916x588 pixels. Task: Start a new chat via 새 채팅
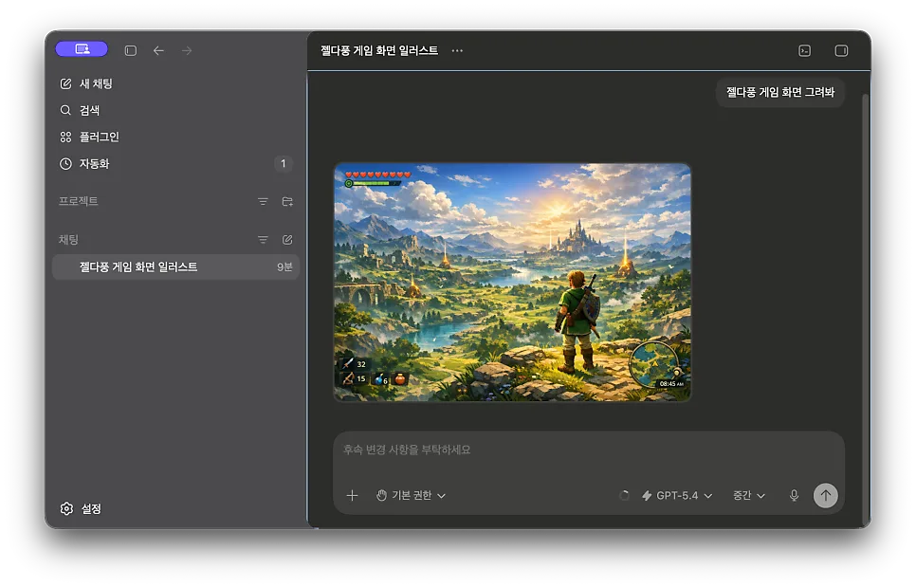(x=86, y=83)
